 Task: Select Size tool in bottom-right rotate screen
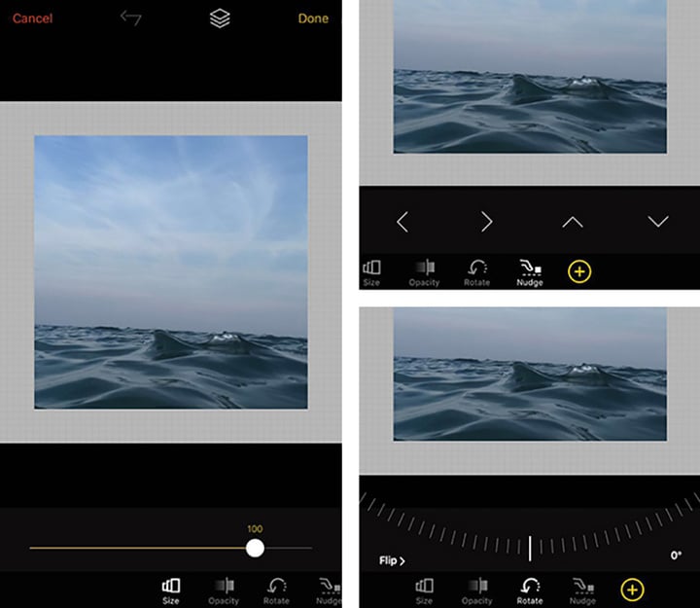(424, 591)
